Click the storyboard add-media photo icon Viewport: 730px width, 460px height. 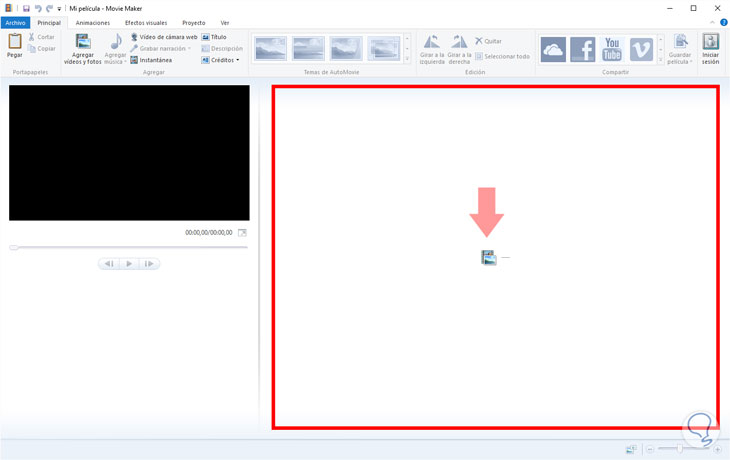pos(489,257)
